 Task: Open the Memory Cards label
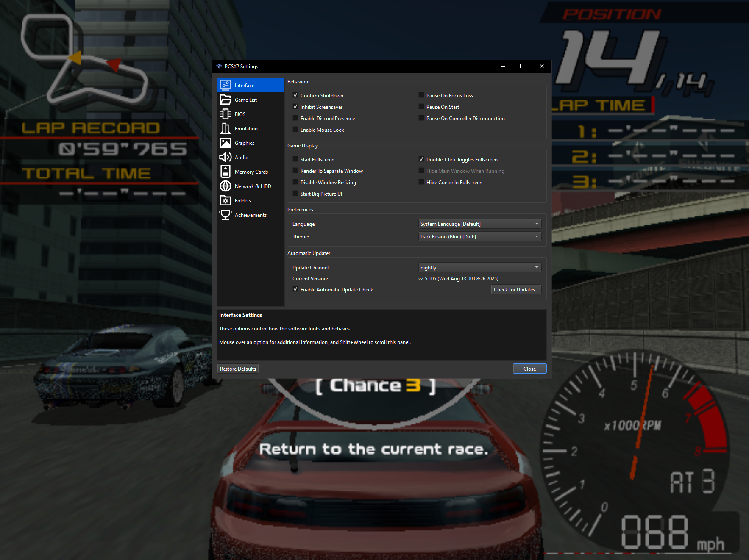251,172
